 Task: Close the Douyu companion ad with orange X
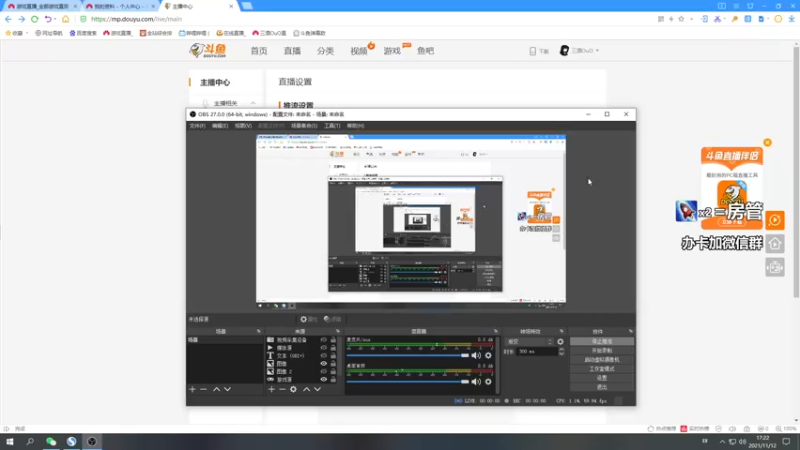[x=767, y=142]
